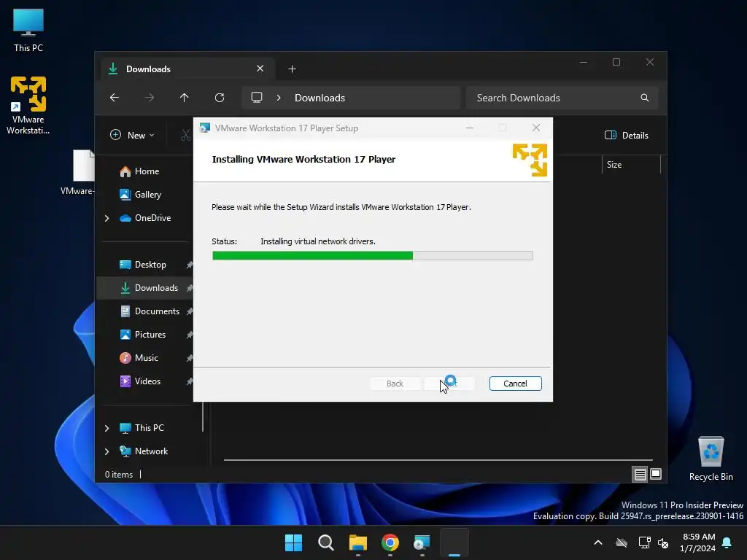Select OneDrive in the sidebar

click(x=152, y=217)
